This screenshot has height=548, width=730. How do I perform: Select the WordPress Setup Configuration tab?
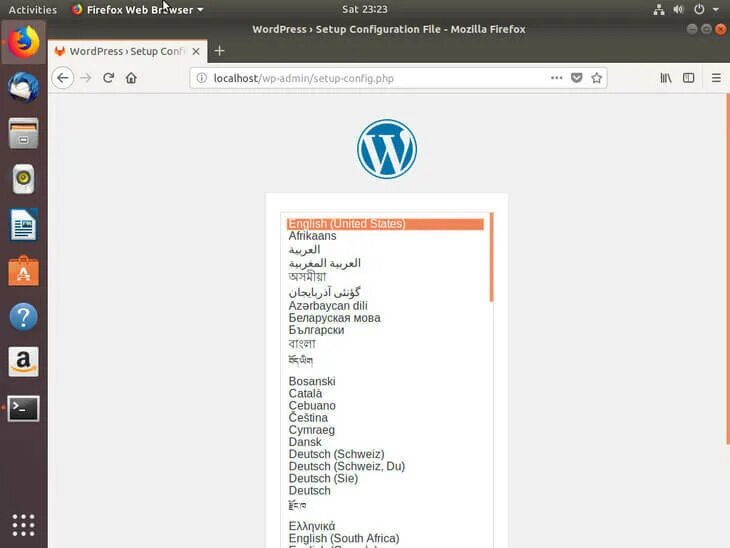click(127, 51)
